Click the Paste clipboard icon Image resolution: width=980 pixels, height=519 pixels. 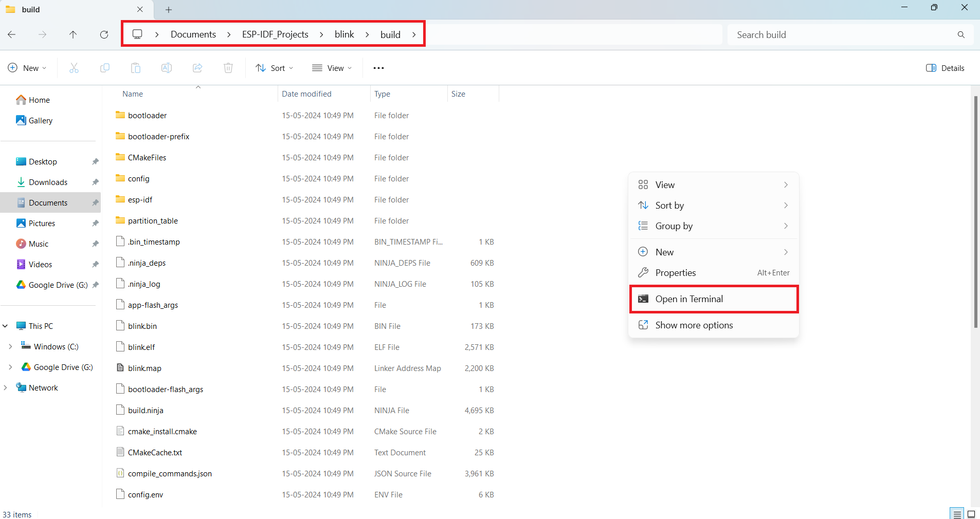(136, 68)
